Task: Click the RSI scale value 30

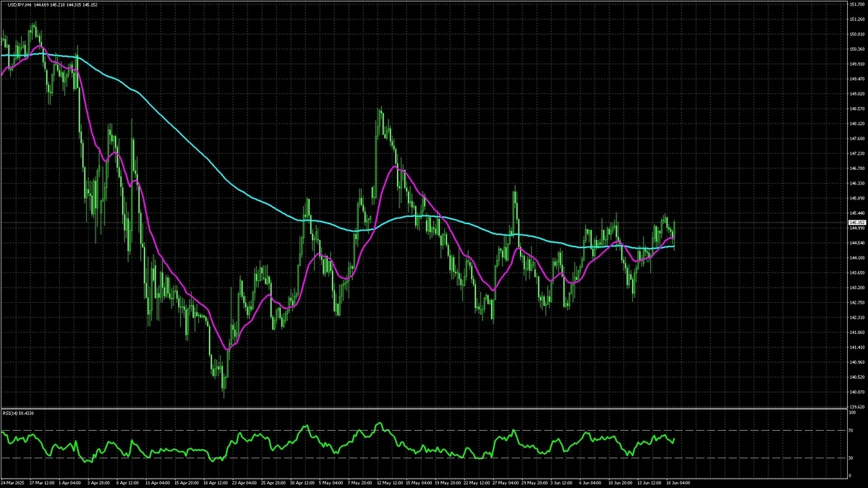Action: 851,458
